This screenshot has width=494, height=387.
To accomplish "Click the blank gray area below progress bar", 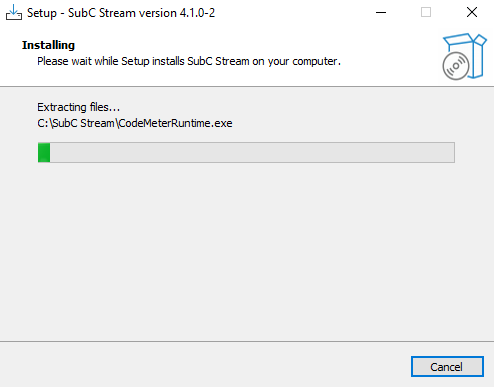I will point(247,250).
